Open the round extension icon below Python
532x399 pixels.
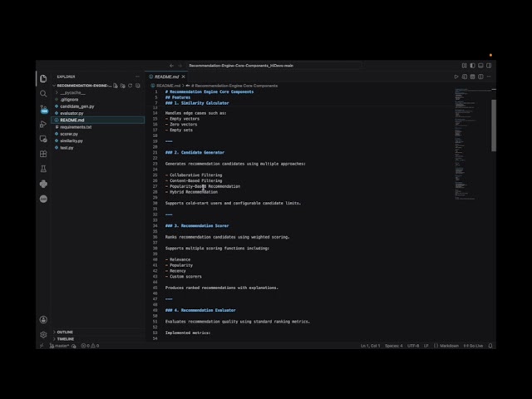click(43, 199)
